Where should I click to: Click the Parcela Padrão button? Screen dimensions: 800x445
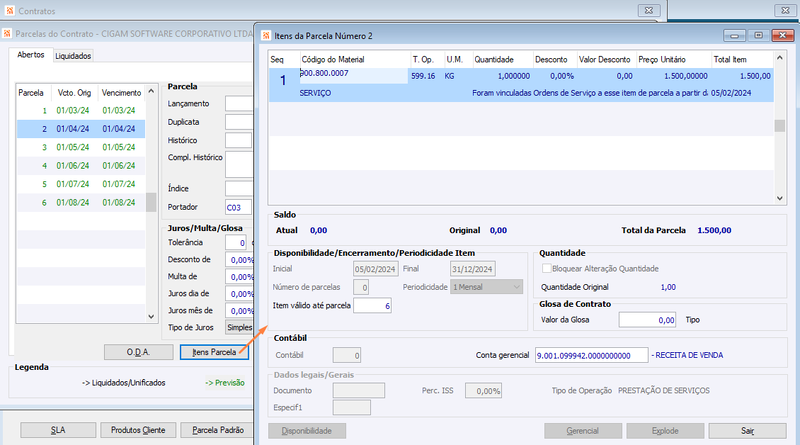point(218,430)
